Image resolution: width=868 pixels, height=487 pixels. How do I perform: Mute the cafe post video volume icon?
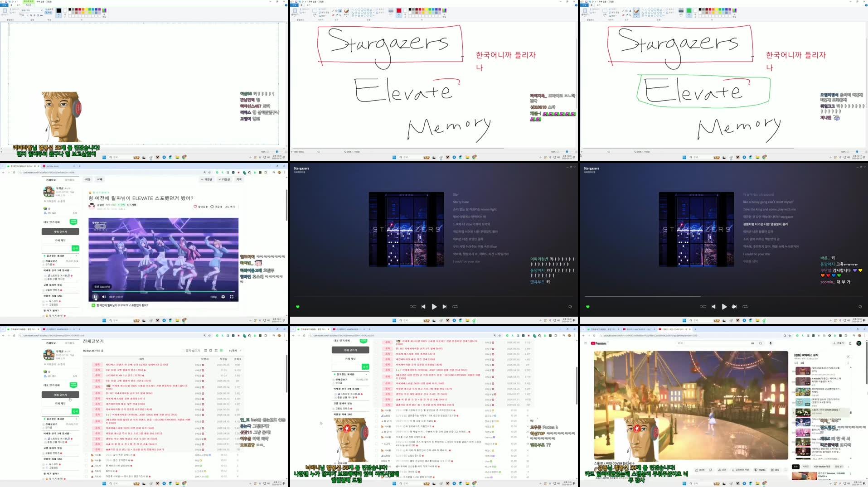[x=104, y=297]
